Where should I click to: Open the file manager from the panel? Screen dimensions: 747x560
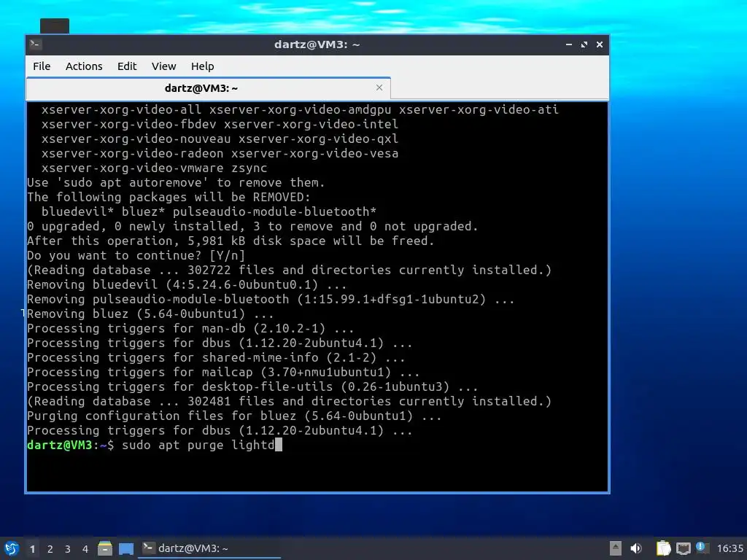(x=105, y=548)
